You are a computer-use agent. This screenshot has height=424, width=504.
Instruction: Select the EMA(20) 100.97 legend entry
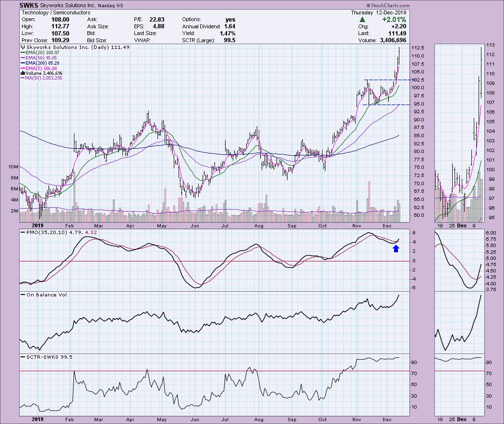point(40,53)
